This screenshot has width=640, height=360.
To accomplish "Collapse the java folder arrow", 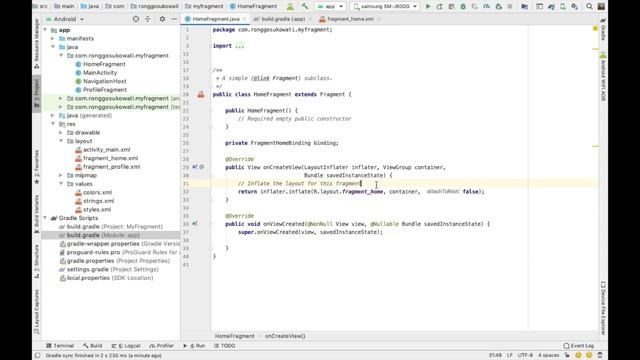I will click(x=53, y=47).
